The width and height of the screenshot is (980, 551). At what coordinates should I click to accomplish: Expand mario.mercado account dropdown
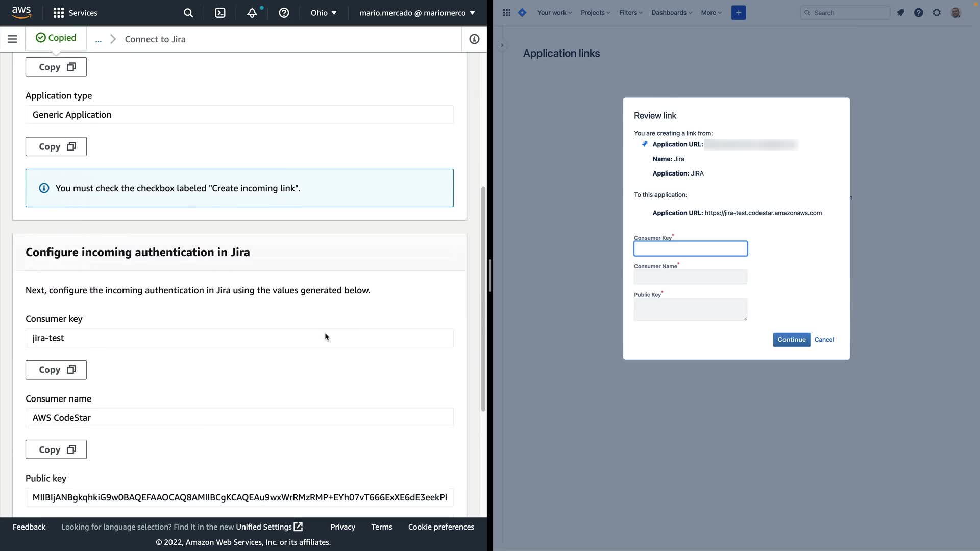coord(417,13)
